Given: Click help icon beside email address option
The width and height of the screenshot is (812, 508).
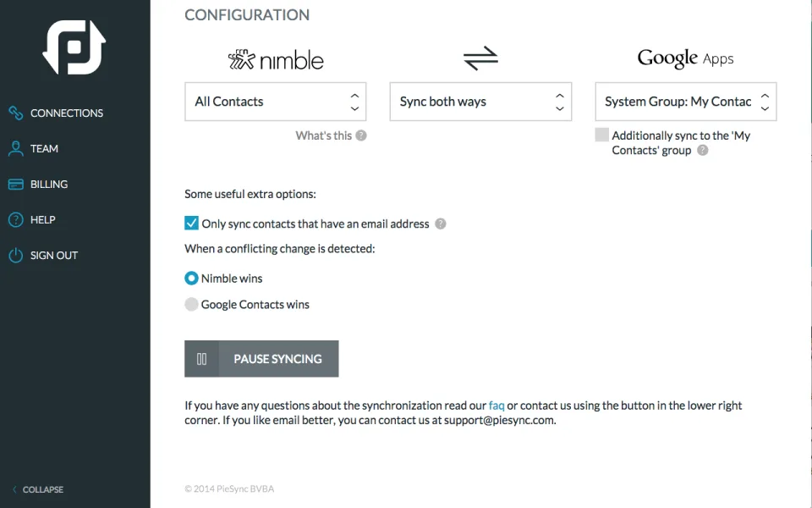Looking at the screenshot, I should click(440, 224).
